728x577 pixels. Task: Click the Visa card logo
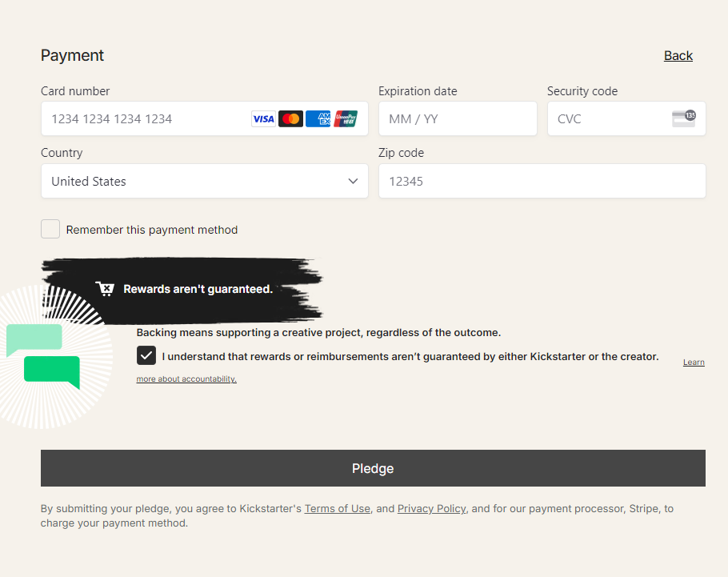click(x=263, y=119)
